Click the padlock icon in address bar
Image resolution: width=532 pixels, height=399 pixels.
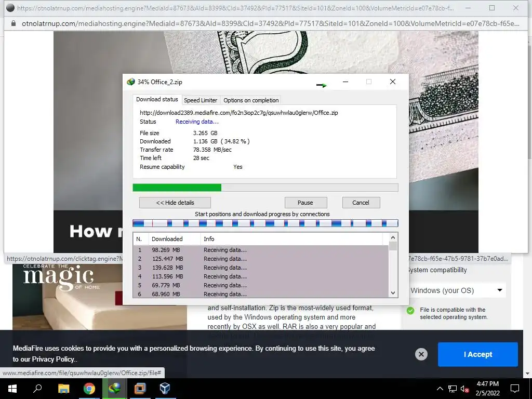point(14,23)
